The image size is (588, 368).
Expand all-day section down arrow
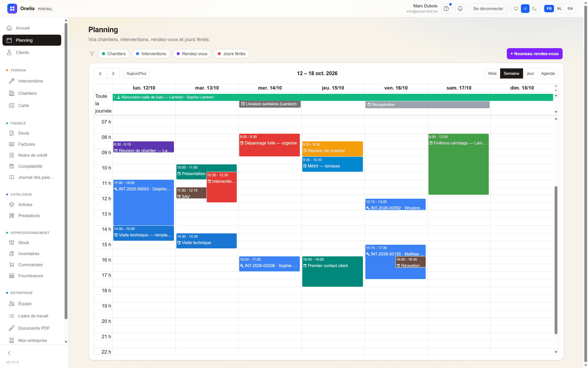pos(556,112)
